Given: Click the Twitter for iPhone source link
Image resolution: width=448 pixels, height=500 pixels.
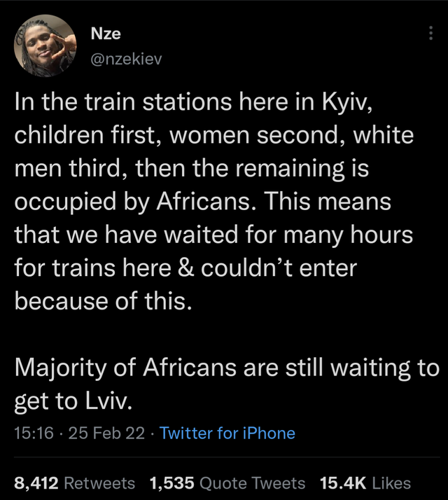Looking at the screenshot, I should pyautogui.click(x=227, y=433).
